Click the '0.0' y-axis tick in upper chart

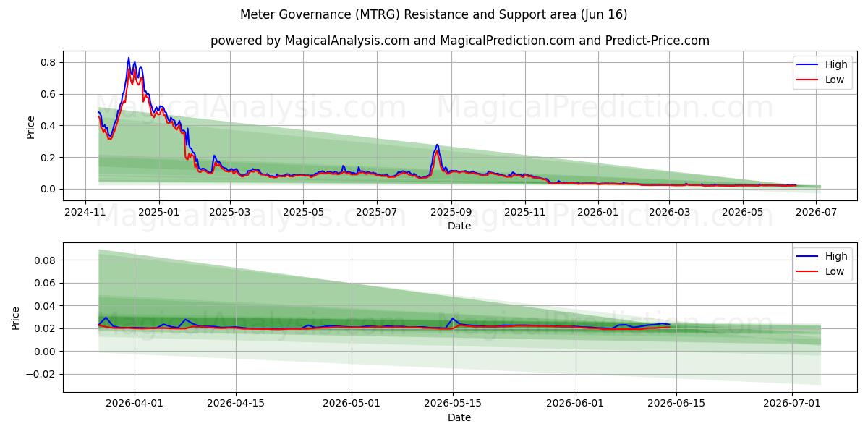48,189
